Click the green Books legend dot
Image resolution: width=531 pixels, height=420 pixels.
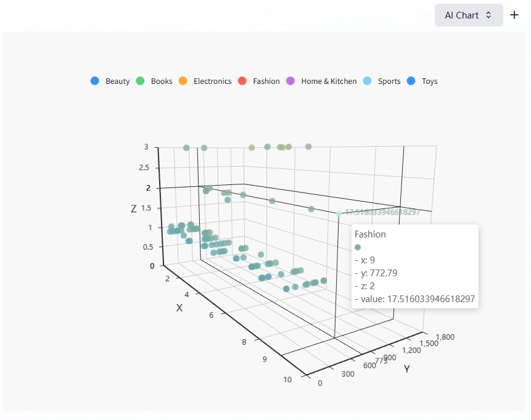pyautogui.click(x=139, y=81)
